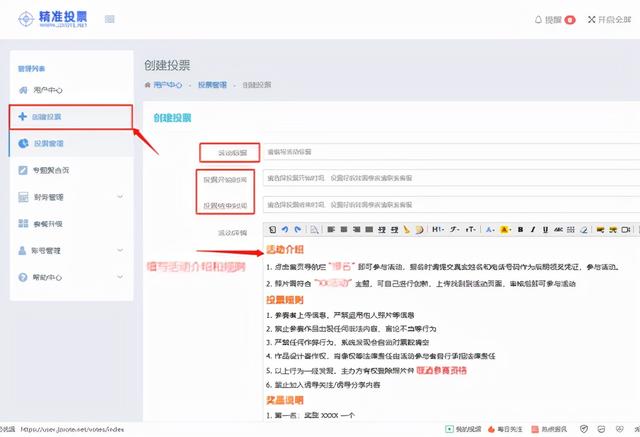Viewport: 640px width, 437px height.
Task: Click the red 取消参赛资格 text
Action: (442, 370)
